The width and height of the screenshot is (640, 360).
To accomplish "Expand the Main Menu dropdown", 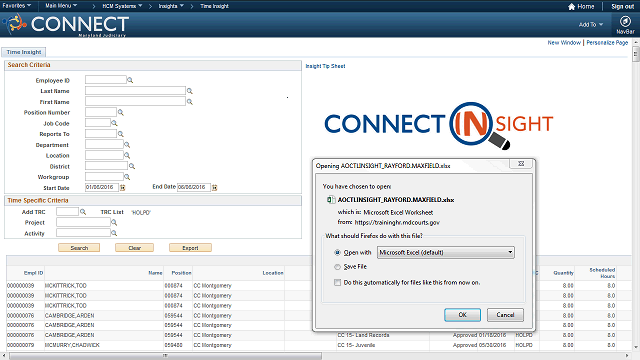I will click(x=61, y=6).
